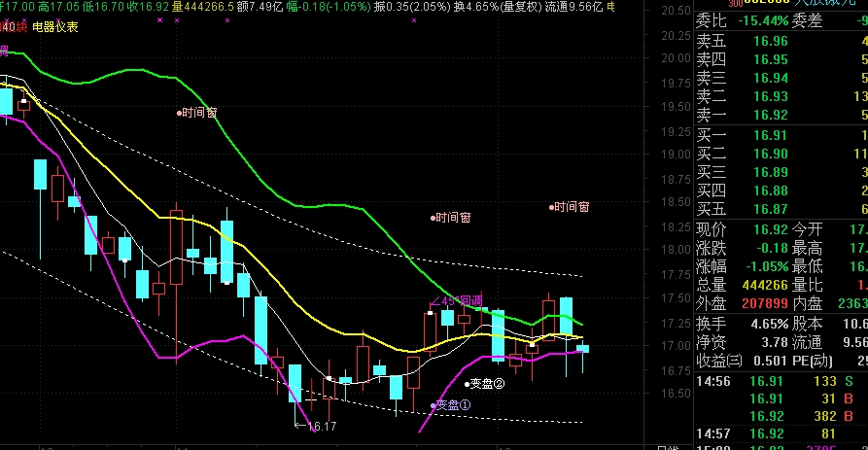Click the 委比 -15.44% value
868x450 pixels.
click(x=763, y=21)
